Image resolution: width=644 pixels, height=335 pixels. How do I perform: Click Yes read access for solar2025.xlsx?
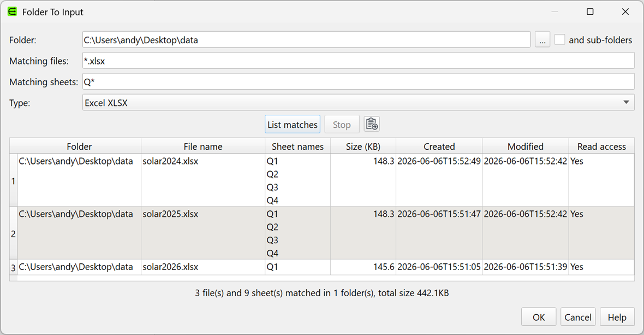tap(577, 214)
